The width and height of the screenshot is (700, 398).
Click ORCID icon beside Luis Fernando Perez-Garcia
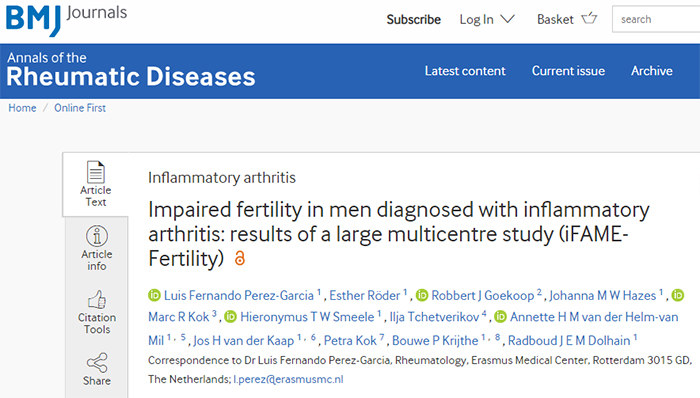(154, 295)
